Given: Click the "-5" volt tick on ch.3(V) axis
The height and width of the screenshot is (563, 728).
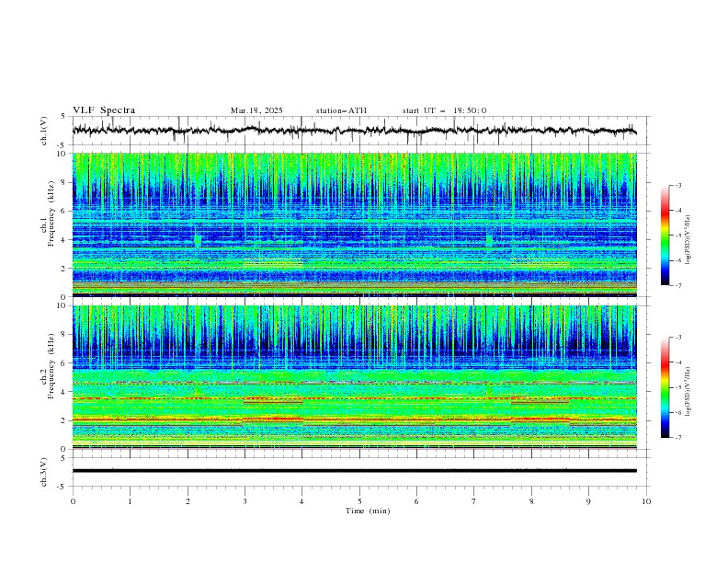Looking at the screenshot, I should coord(61,487).
